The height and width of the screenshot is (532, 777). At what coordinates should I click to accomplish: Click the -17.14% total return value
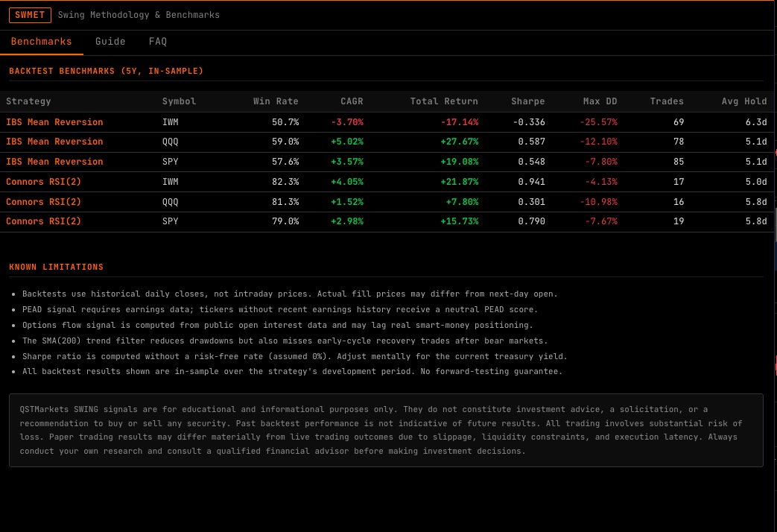click(x=460, y=122)
